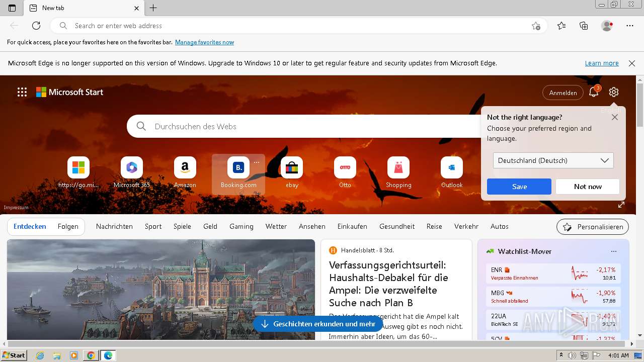The width and height of the screenshot is (644, 362).
Task: Open the Favorites list icon
Action: tap(561, 26)
